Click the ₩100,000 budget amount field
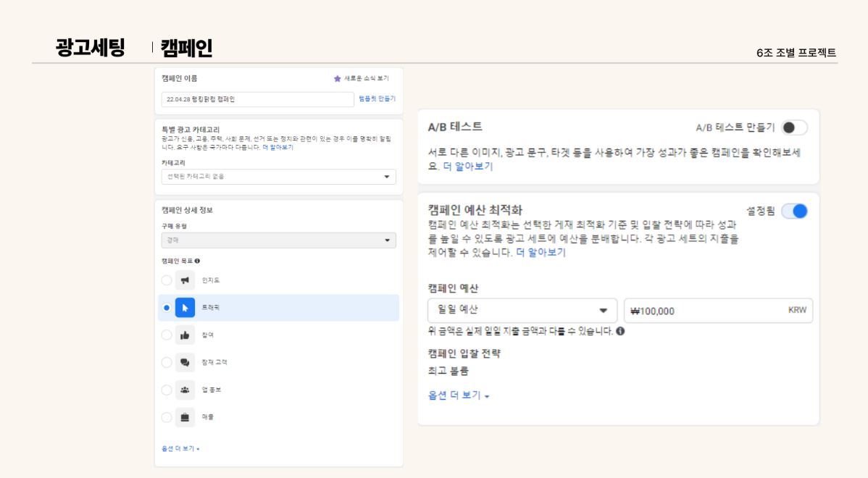Viewport: 868px width, 478px height. (719, 311)
